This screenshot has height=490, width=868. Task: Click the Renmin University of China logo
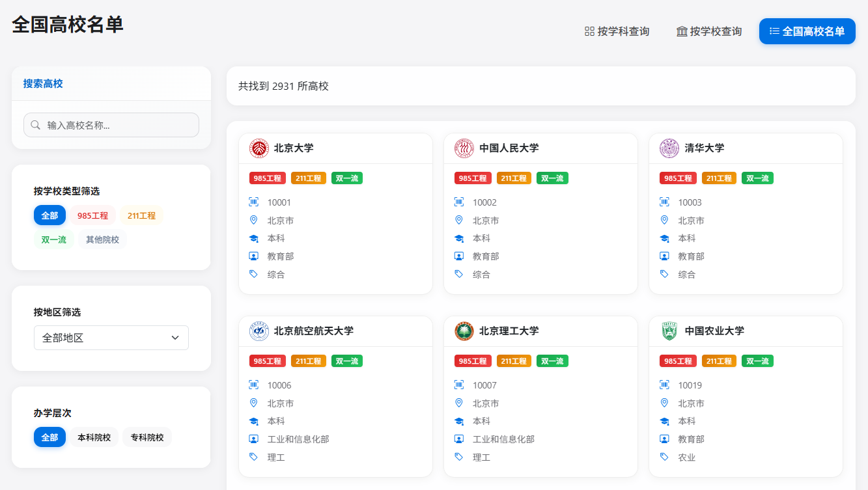tap(464, 148)
